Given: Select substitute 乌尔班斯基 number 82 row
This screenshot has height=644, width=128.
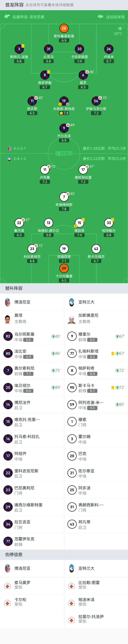Looking at the screenshot, I should click(x=32, y=337).
